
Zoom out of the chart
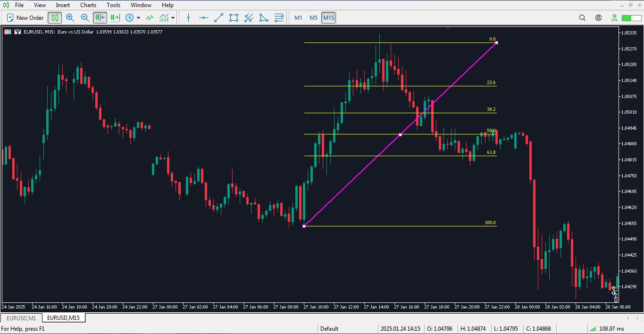click(x=85, y=18)
